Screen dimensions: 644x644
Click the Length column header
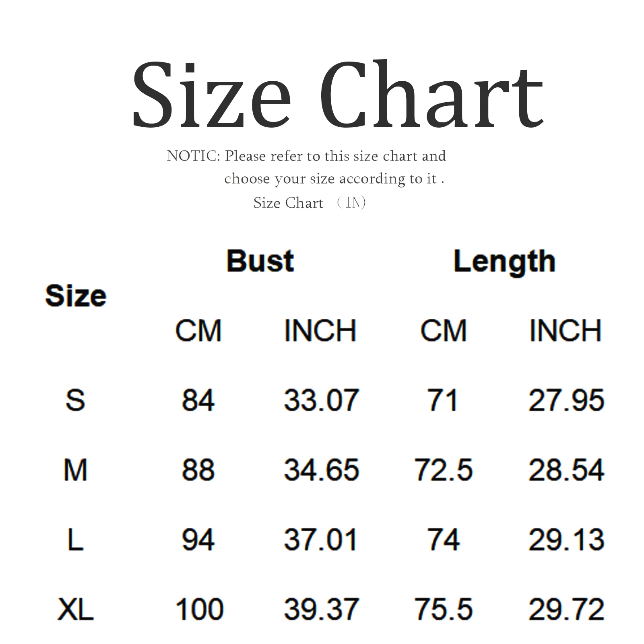pyautogui.click(x=504, y=262)
